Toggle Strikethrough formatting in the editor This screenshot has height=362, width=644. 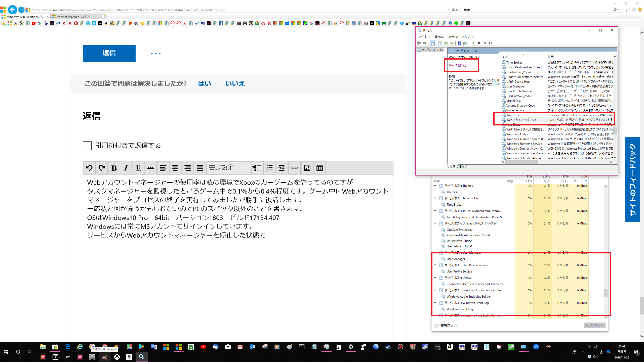click(x=150, y=168)
